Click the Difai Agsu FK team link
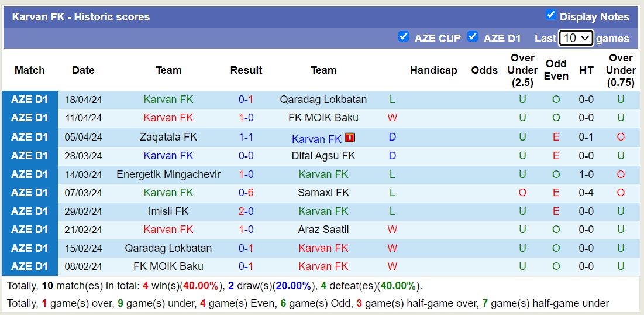The image size is (644, 315). 323,156
